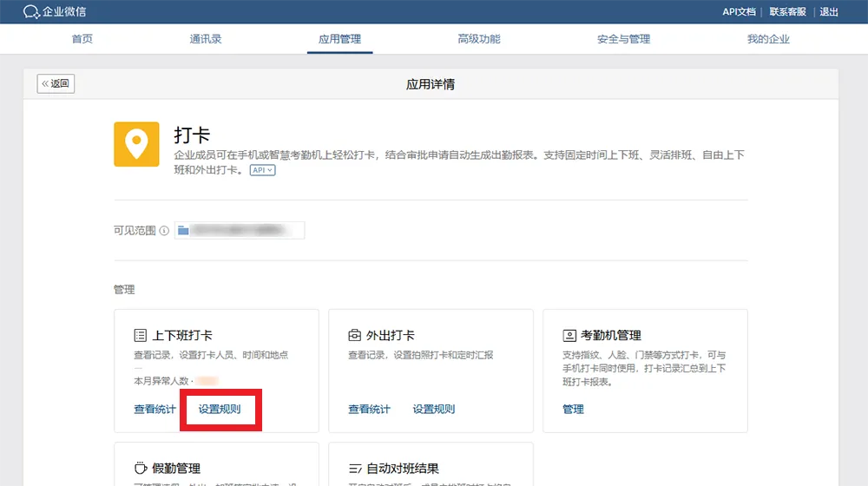Click the info icon next to 可见范围
868x486 pixels.
point(164,230)
